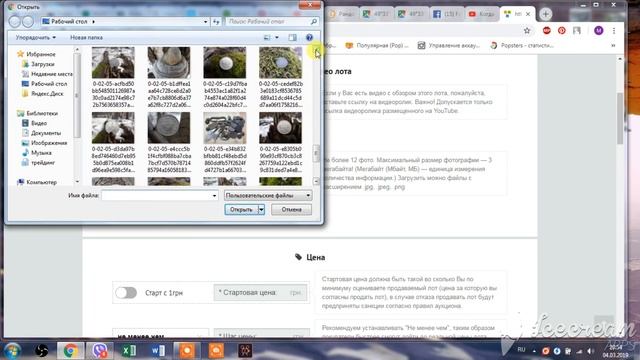The width and height of the screenshot is (640, 360).
Task: Open Изображения library
Action: [49, 143]
